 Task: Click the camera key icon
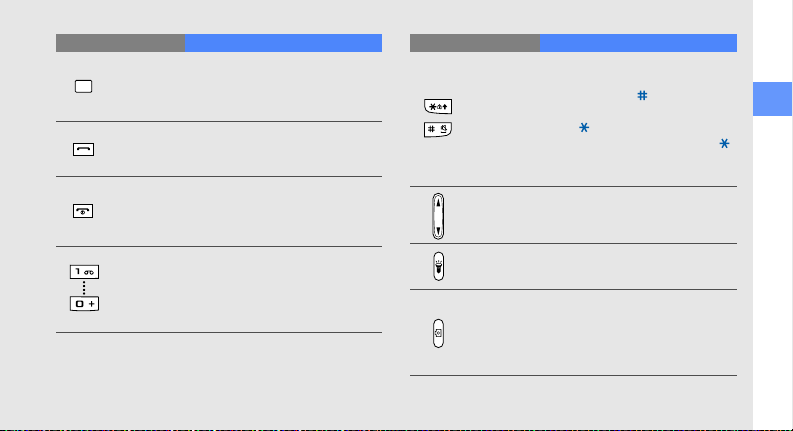pyautogui.click(x=438, y=333)
